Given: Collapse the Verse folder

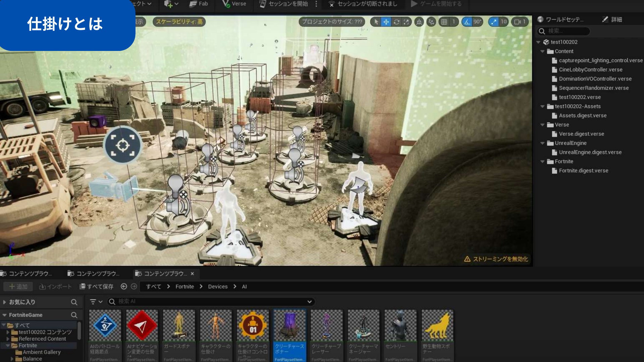Looking at the screenshot, I should tap(542, 125).
